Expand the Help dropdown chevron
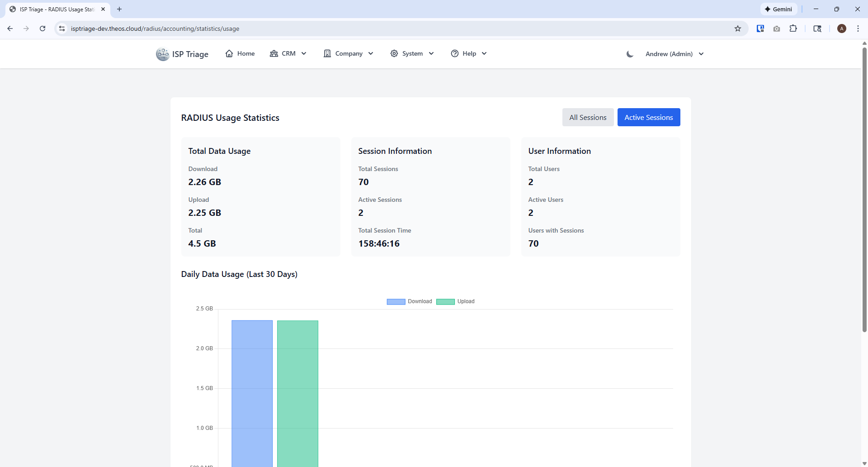The image size is (868, 467). [484, 53]
